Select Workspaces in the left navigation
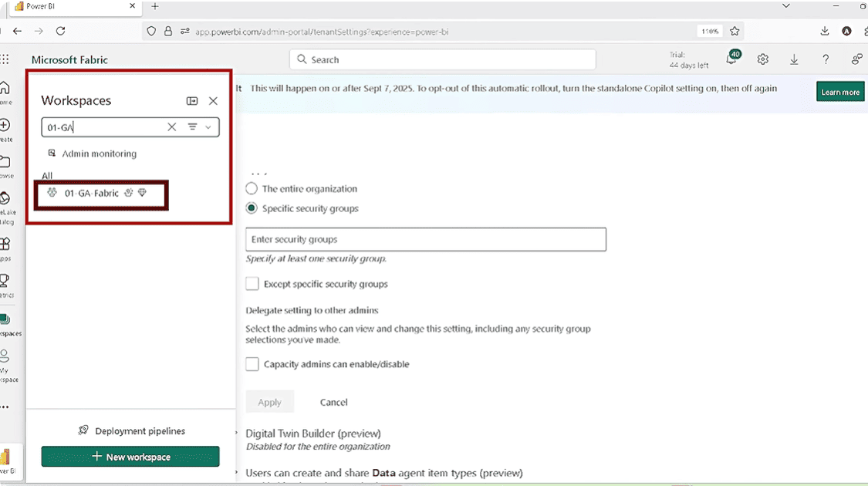This screenshot has height=486, width=868. click(8, 324)
